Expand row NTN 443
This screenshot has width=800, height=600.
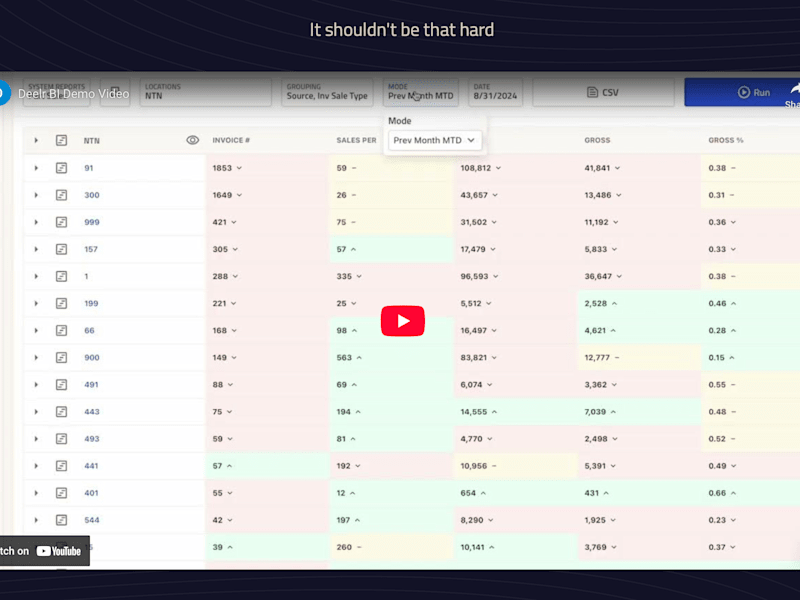click(x=36, y=411)
